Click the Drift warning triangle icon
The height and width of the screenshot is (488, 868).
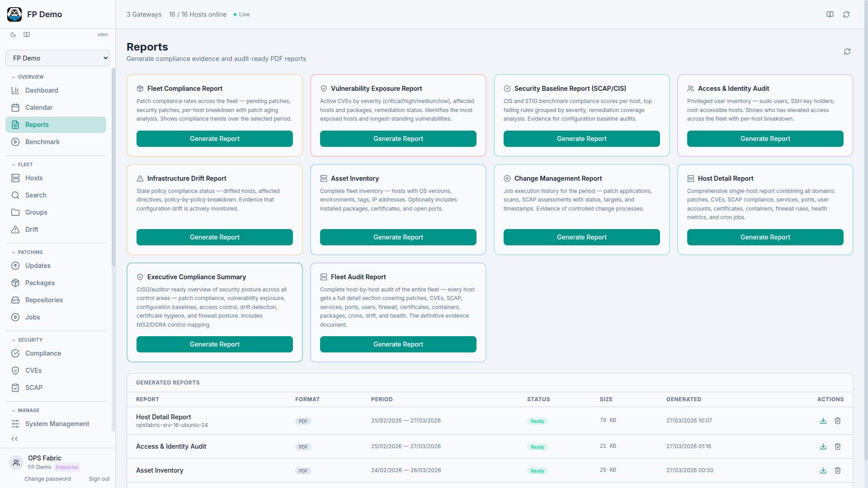tap(15, 230)
